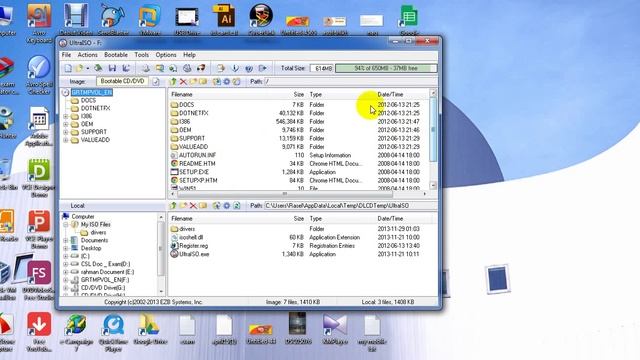The height and width of the screenshot is (360, 640).
Task: Click the Save As toolbar icon
Action: coord(126,68)
